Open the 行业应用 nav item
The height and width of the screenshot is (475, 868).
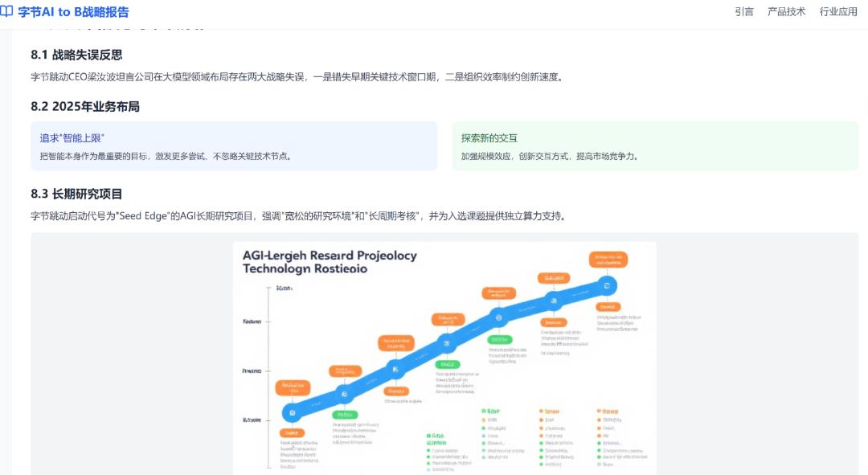(838, 11)
